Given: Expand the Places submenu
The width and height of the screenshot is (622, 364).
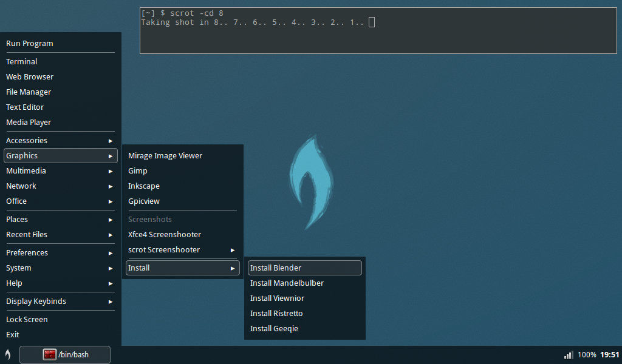Looking at the screenshot, I should tap(60, 220).
